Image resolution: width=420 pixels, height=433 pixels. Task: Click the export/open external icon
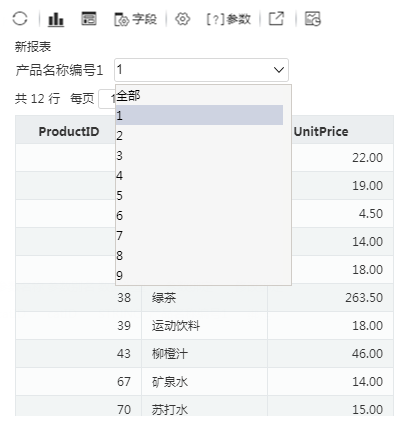click(x=277, y=18)
